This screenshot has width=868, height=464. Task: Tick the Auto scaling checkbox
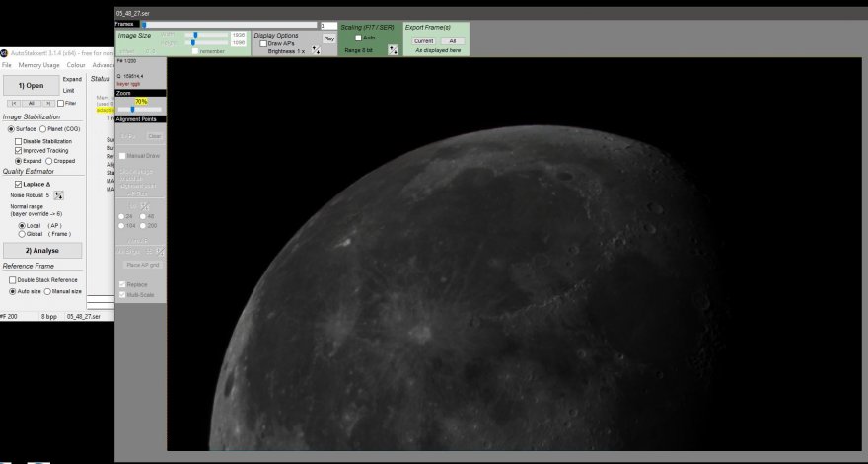[x=358, y=38]
